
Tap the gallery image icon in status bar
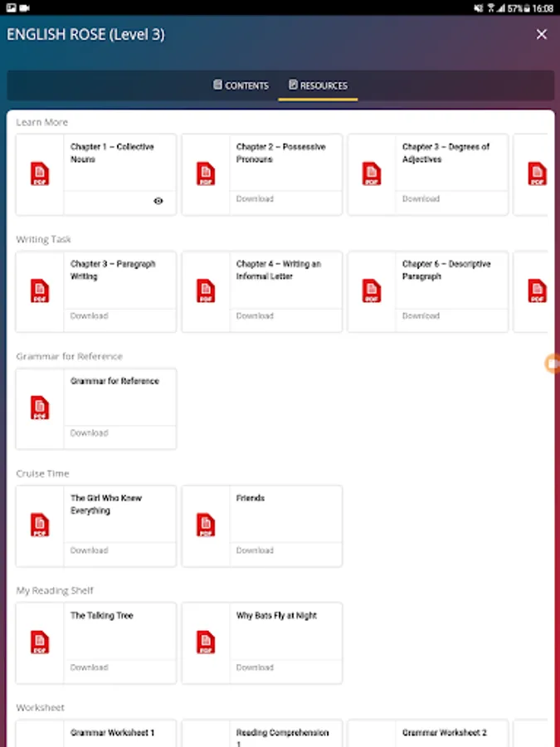pyautogui.click(x=11, y=7)
